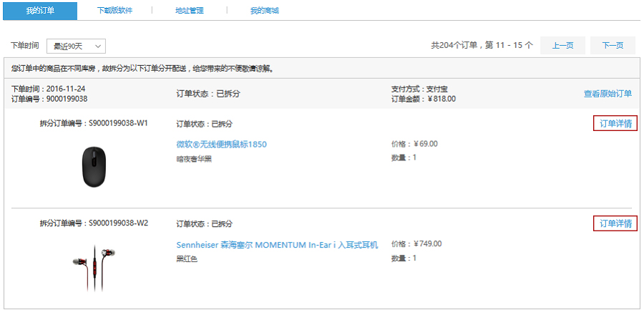
Task: Select the 我的商城 tab
Action: pyautogui.click(x=264, y=11)
